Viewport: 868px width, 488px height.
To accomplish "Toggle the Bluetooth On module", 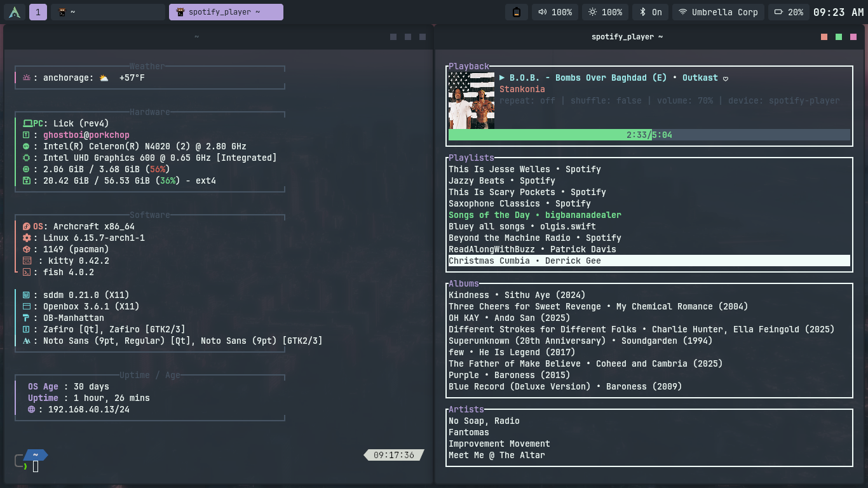I will pos(651,12).
